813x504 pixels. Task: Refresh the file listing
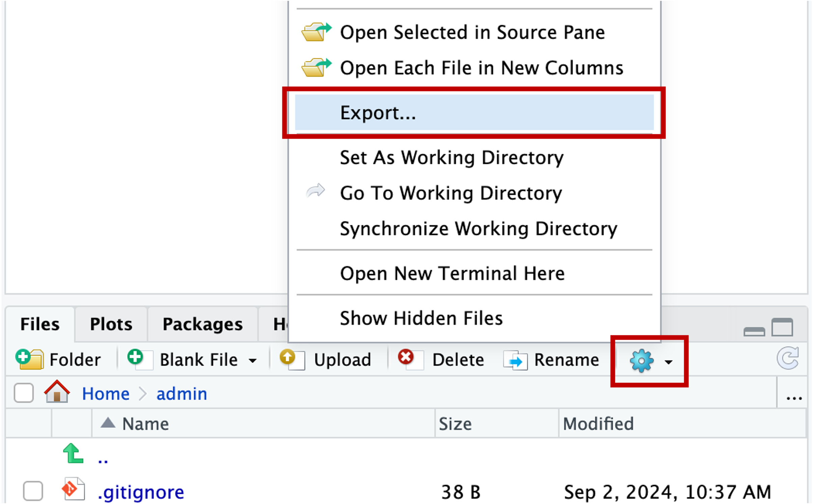788,359
